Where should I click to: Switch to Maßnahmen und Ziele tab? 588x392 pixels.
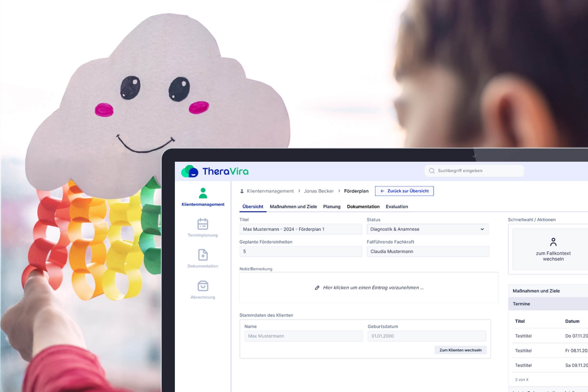click(x=293, y=207)
